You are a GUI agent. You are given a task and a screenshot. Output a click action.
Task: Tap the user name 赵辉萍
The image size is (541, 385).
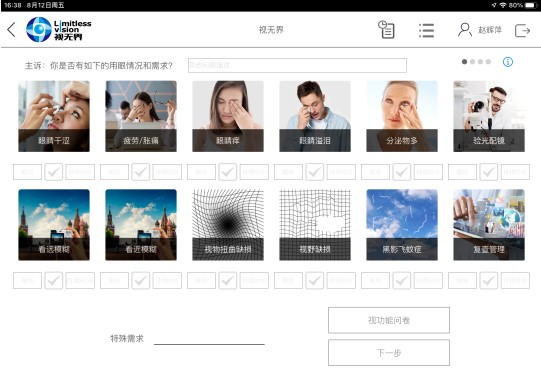click(x=490, y=30)
